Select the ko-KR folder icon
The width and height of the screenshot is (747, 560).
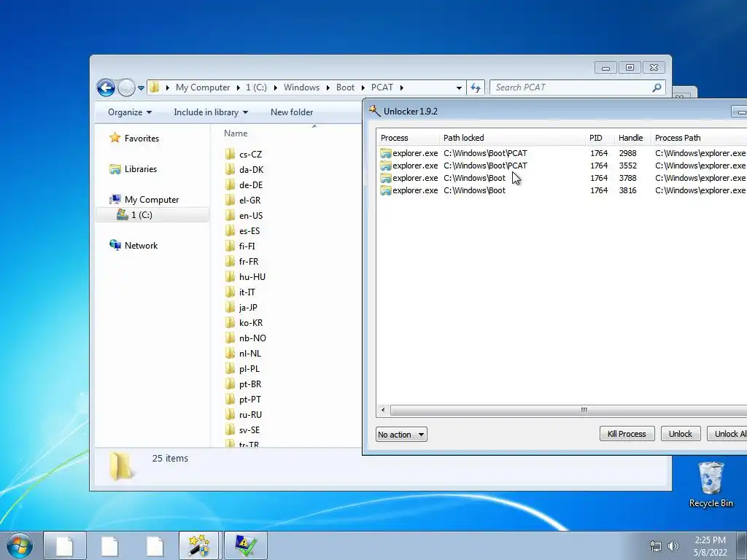[230, 323]
